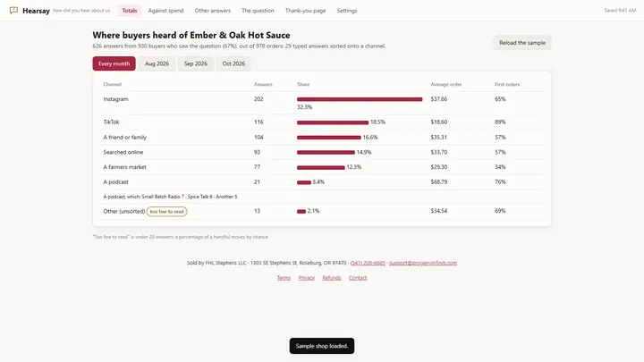Select the A friend or family row
The width and height of the screenshot is (644, 362).
coord(322,137)
